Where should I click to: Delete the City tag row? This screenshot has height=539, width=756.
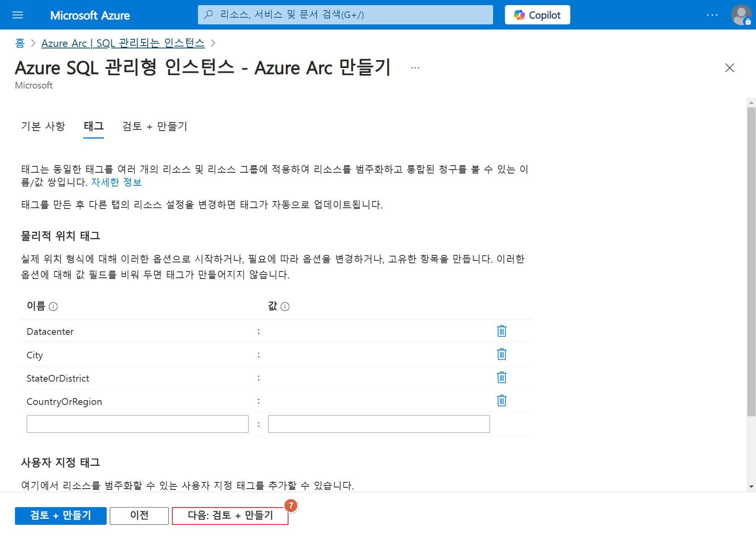coord(501,354)
